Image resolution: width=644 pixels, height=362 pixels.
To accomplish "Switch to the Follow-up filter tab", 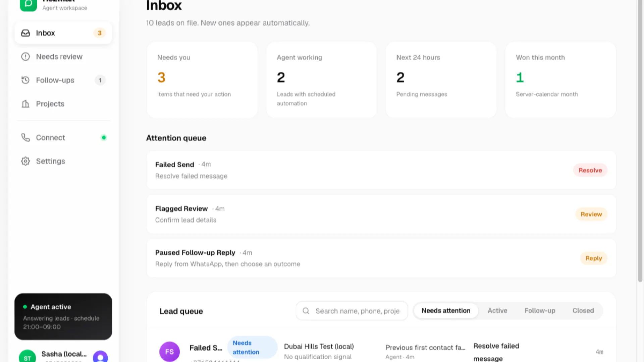I will click(x=540, y=311).
